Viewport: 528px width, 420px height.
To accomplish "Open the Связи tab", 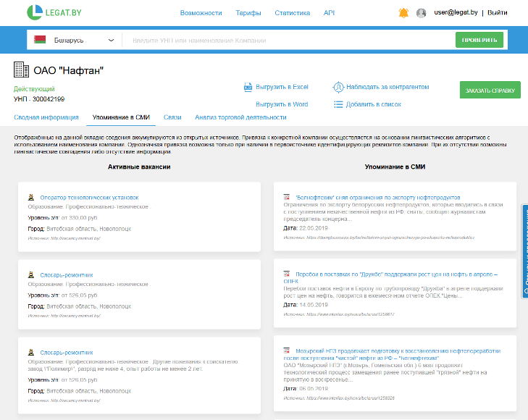I will (x=172, y=117).
